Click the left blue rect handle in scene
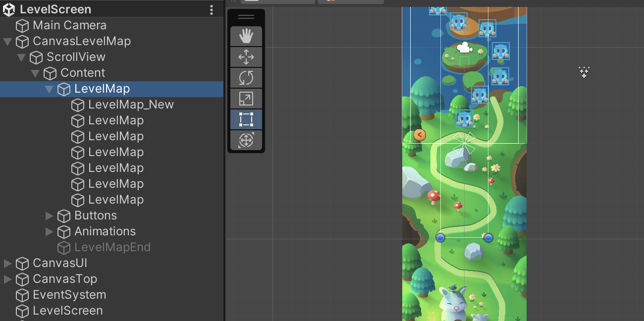Viewport: 644px width, 321px height. tap(440, 238)
